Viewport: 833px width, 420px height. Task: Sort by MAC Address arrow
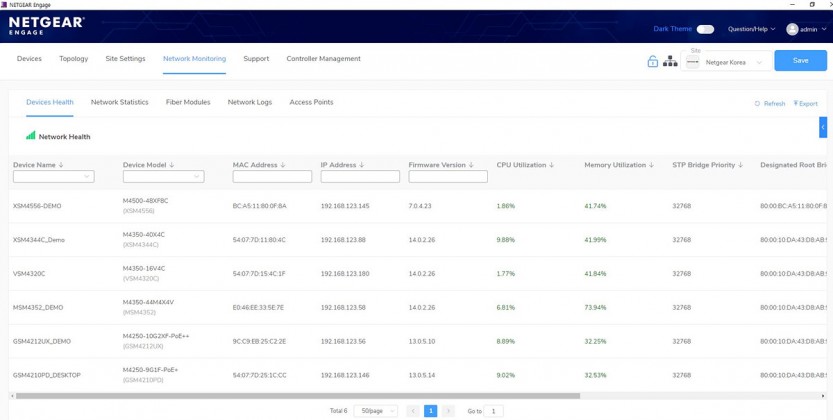point(283,165)
